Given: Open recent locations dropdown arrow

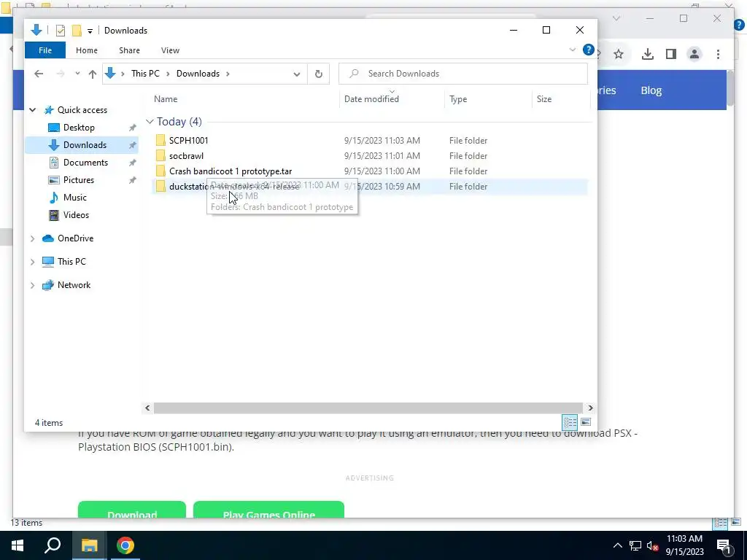Looking at the screenshot, I should pyautogui.click(x=77, y=74).
